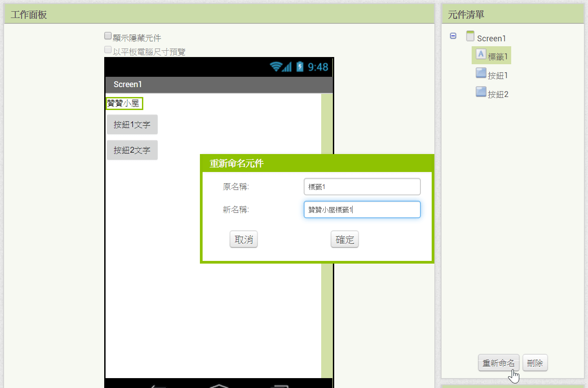Click the 按鈕1文字 button in the preview

coord(132,124)
